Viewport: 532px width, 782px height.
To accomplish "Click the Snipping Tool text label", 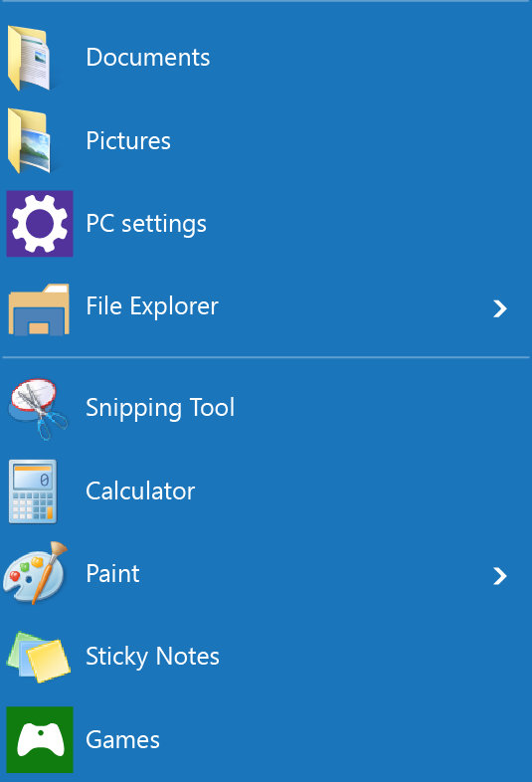I will coord(160,409).
